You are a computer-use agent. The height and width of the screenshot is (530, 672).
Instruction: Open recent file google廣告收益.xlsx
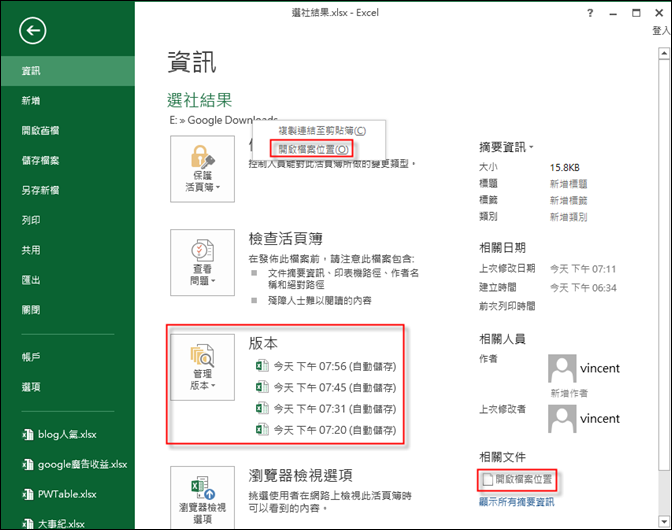[75, 464]
